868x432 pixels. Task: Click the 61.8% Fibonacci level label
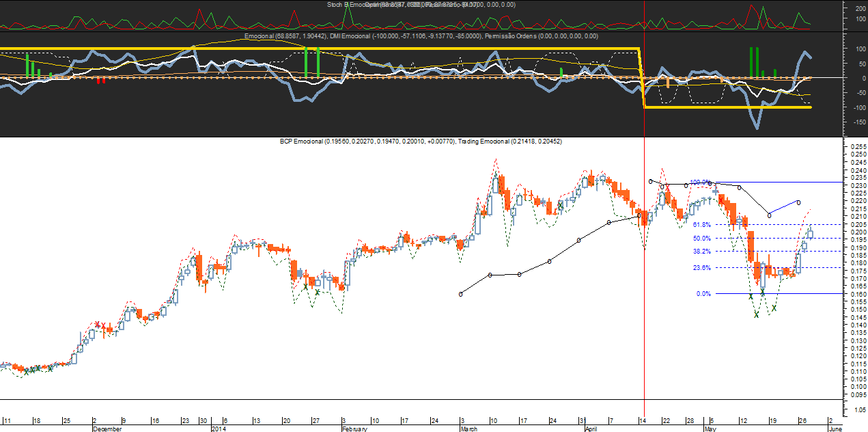click(x=702, y=224)
